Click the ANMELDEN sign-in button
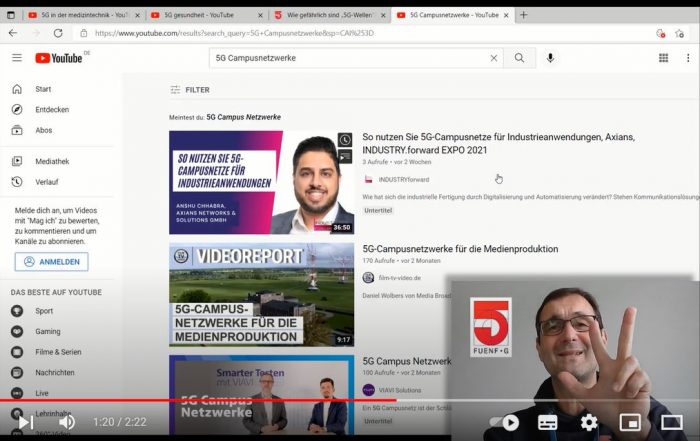Image resolution: width=700 pixels, height=441 pixels. coord(51,262)
